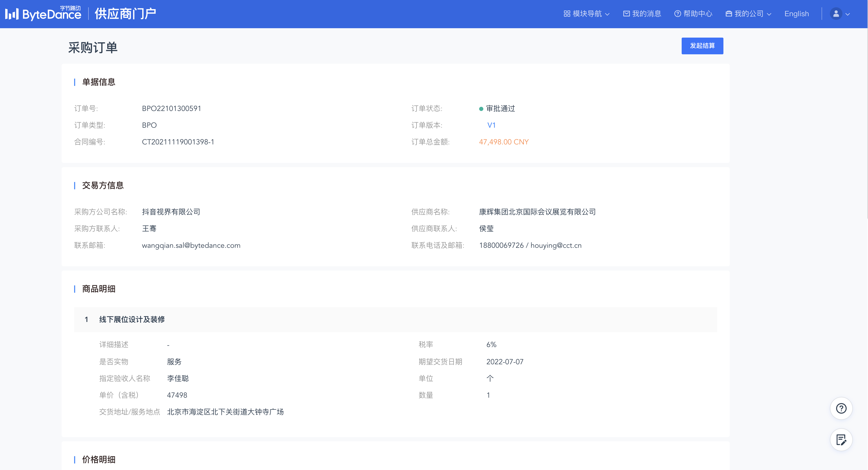Screen dimensions: 868x470
Task: Click the Help Center question-mark icon
Action: 677,14
